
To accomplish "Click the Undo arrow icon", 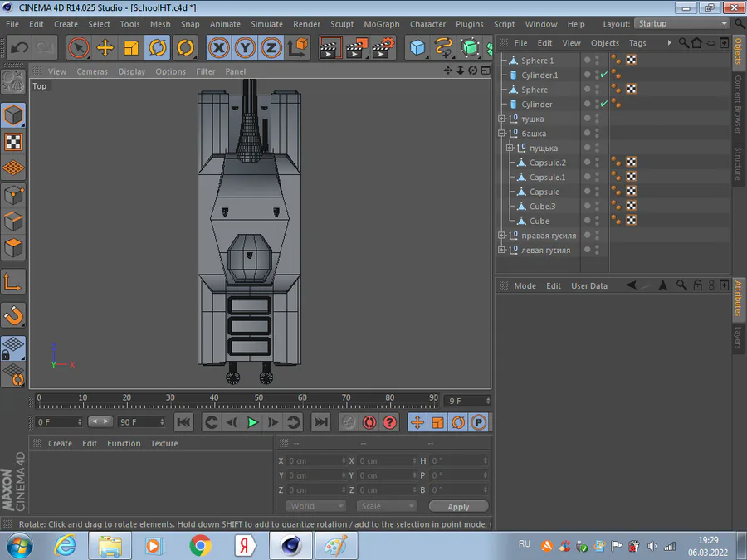I will click(20, 48).
